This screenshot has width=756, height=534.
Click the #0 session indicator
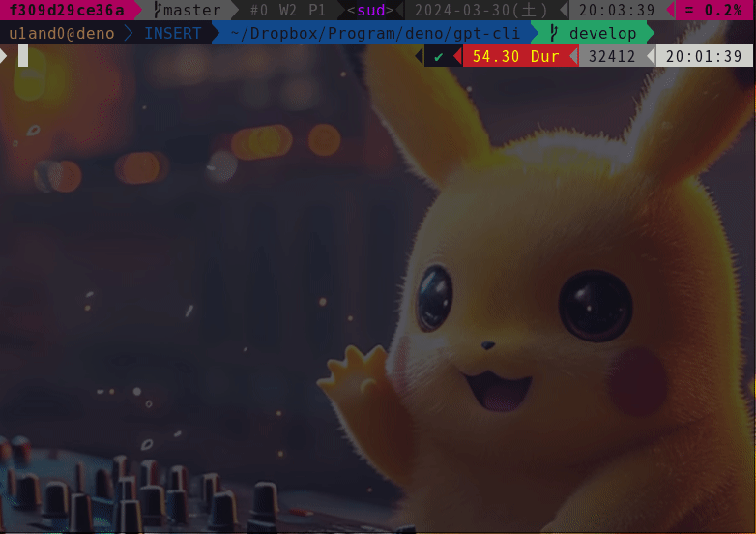tap(259, 10)
